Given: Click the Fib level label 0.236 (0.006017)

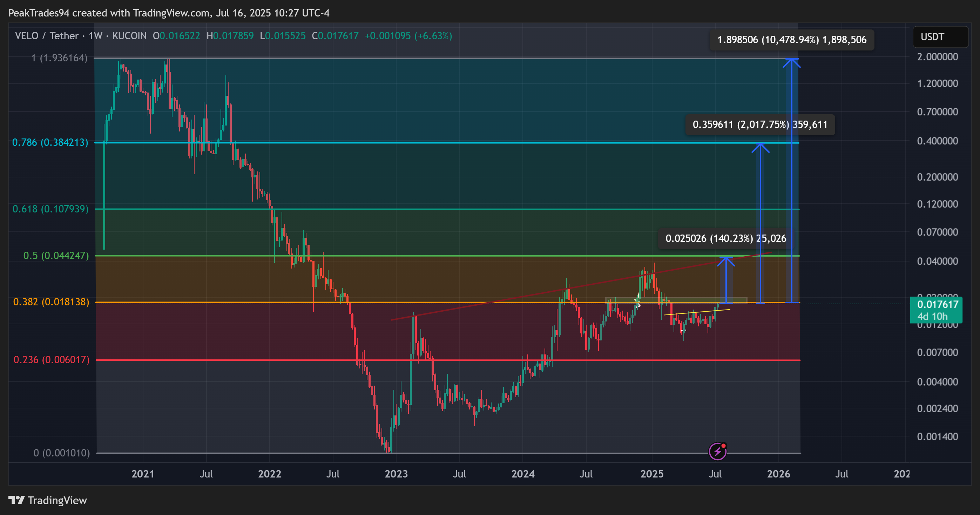Looking at the screenshot, I should [x=52, y=360].
